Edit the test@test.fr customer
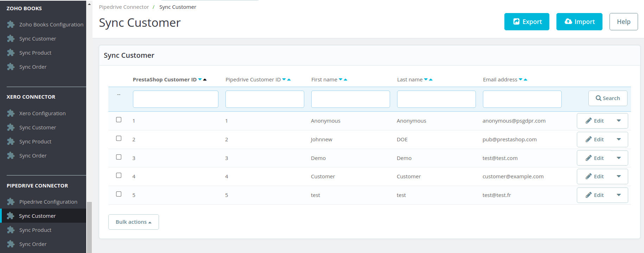The width and height of the screenshot is (644, 253). coord(594,195)
